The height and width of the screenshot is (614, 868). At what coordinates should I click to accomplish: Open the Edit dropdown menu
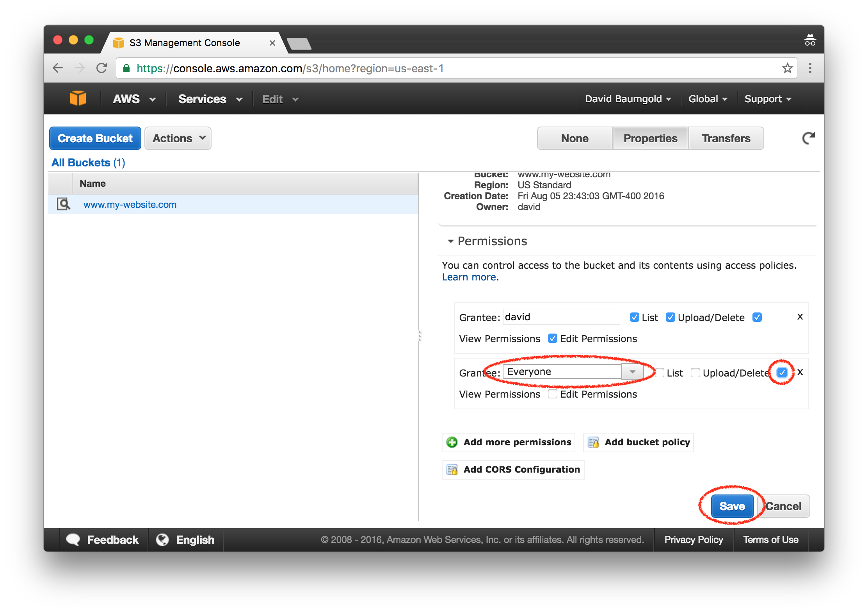(280, 99)
